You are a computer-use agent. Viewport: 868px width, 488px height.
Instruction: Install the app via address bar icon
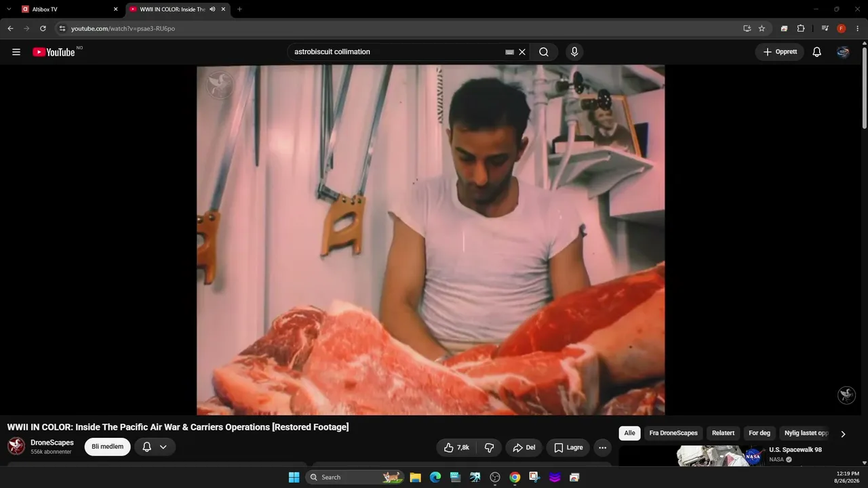(x=747, y=28)
